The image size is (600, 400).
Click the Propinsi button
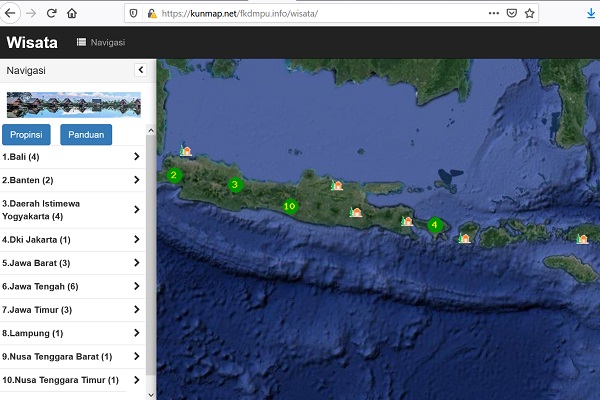pyautogui.click(x=26, y=135)
